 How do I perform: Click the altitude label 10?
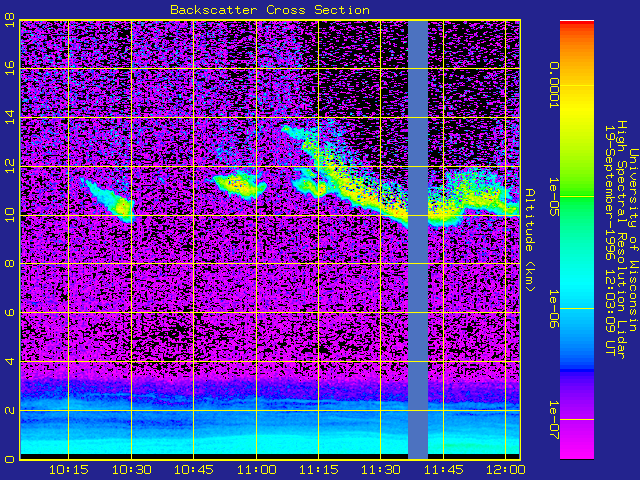tap(9, 215)
